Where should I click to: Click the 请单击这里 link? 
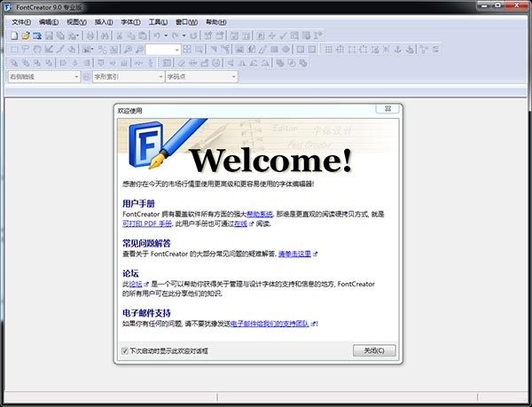(x=294, y=254)
